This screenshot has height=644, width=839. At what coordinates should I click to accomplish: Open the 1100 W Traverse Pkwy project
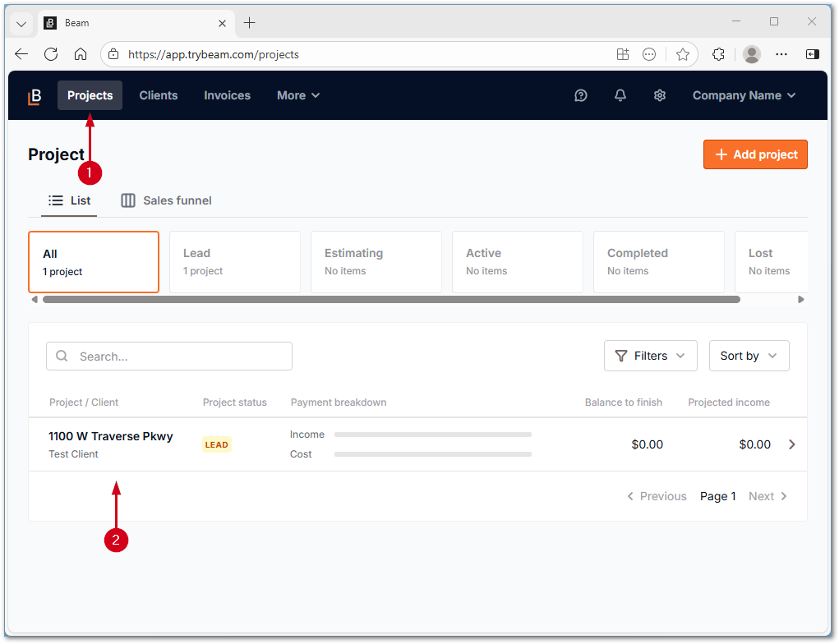click(x=111, y=436)
